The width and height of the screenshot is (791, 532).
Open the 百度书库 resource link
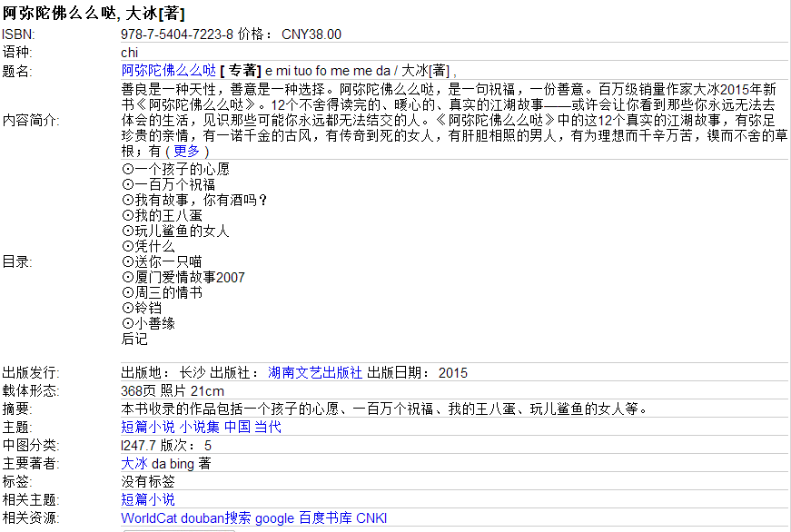pyautogui.click(x=325, y=517)
